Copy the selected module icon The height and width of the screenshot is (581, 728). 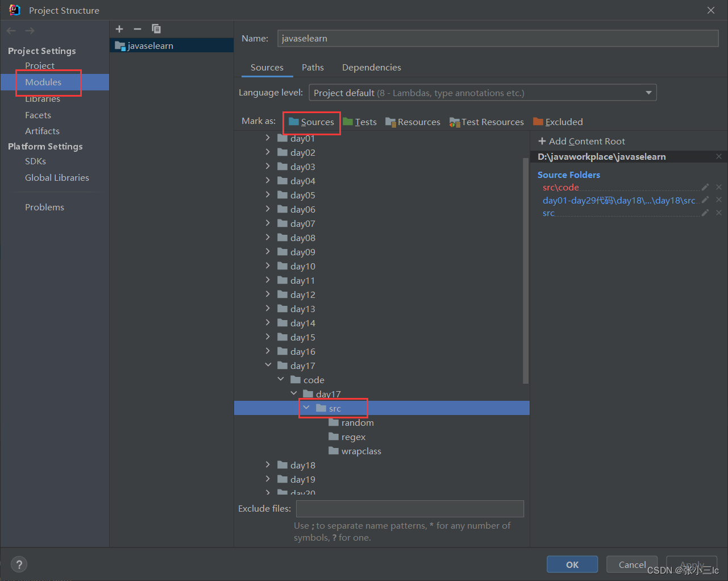[x=156, y=29]
